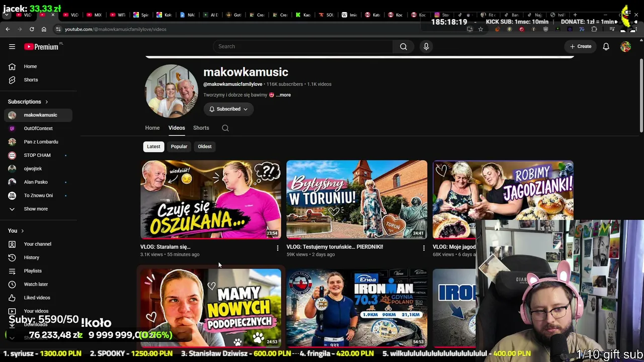
Task: Open options for the Toruń pierniki video
Action: pos(424,248)
